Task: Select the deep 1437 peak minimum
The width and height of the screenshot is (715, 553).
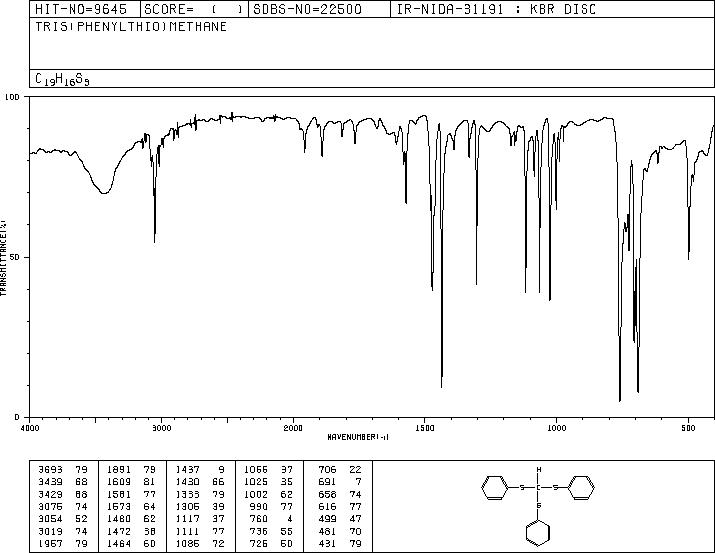Action: [441, 387]
